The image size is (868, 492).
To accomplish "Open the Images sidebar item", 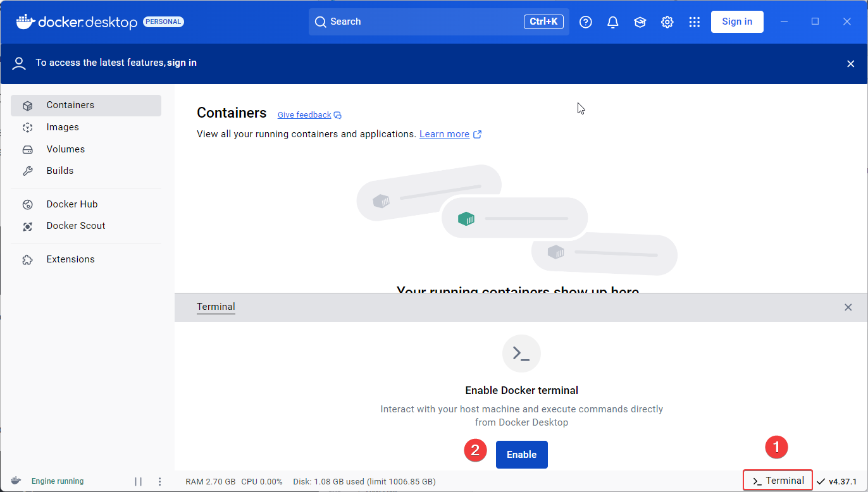I will pos(86,127).
